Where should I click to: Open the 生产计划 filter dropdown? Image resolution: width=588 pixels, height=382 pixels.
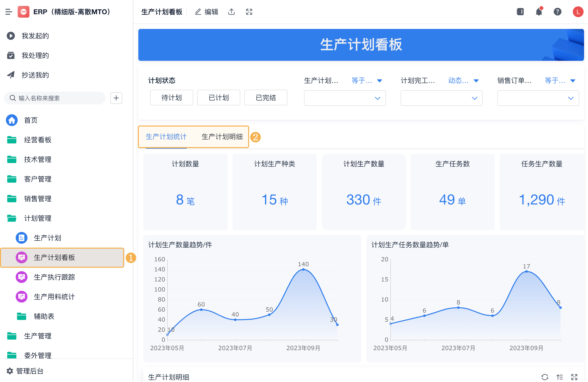[x=345, y=98]
